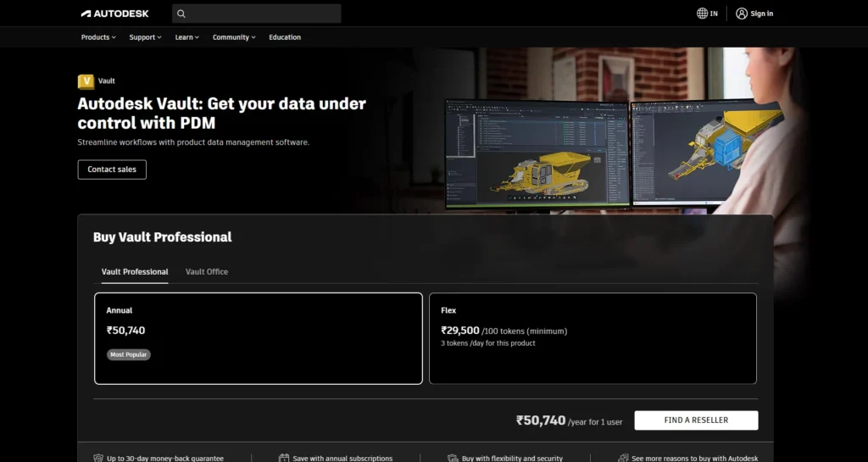Click the yellow Vault product icon
The image size is (868, 462).
click(86, 81)
